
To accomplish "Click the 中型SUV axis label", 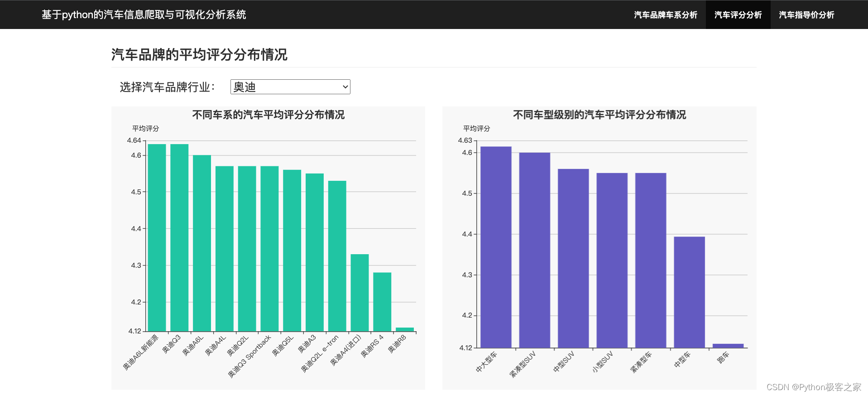I will (564, 362).
